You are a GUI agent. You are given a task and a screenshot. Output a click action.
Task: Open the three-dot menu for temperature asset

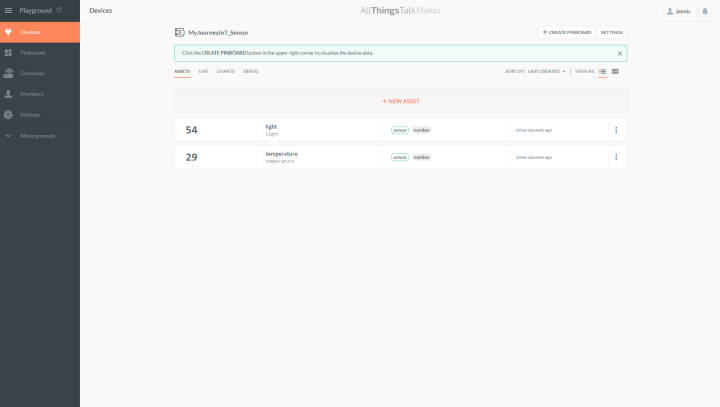coord(616,157)
